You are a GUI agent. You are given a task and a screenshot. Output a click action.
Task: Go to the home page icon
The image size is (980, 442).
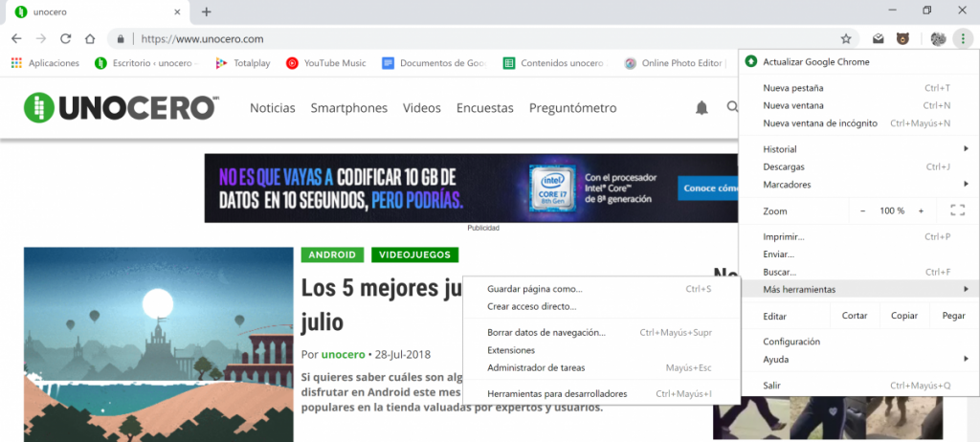90,39
